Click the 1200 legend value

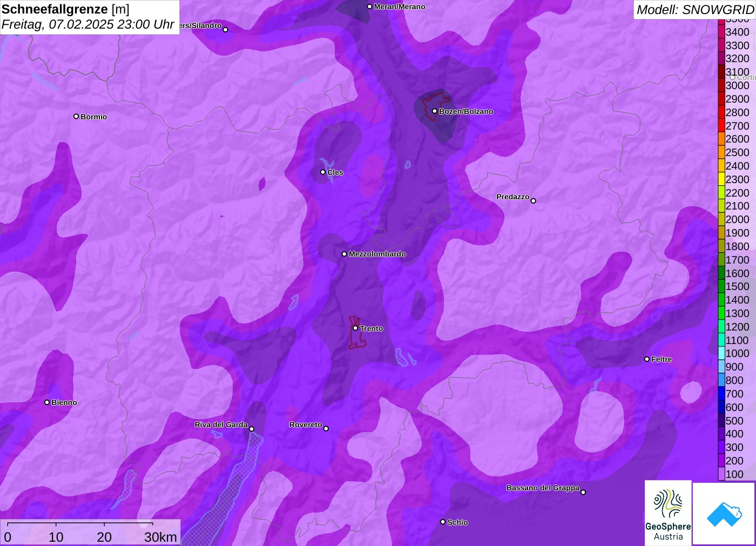pyautogui.click(x=737, y=327)
